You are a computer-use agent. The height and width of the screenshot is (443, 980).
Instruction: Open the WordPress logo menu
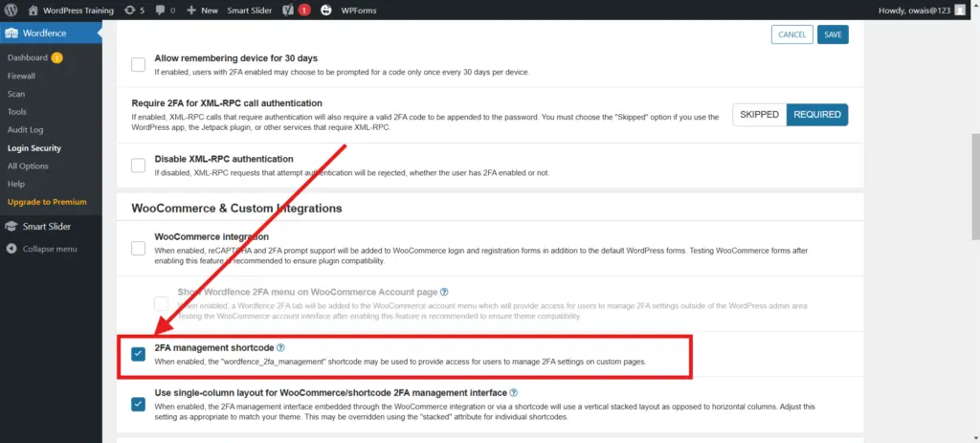coord(11,10)
